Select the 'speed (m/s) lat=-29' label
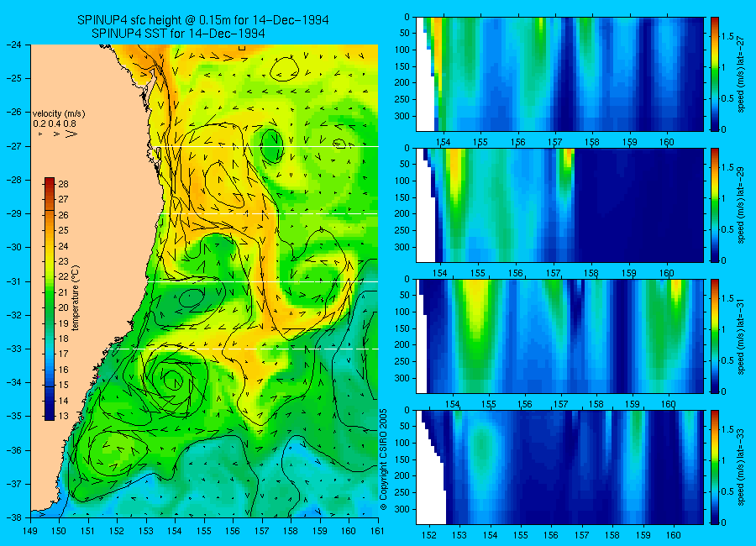Viewport: 756px width, 546px height. pos(741,205)
